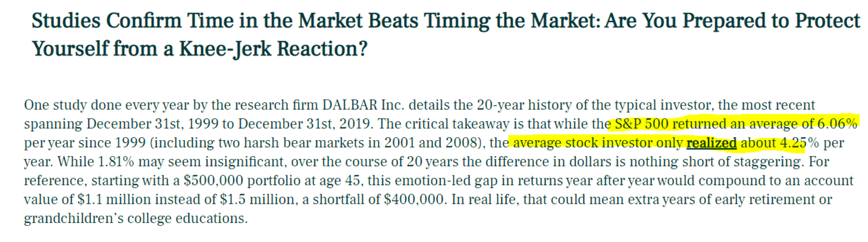868x242 pixels.
Task: Click the article headline starting 'Studies Confirm Time'
Action: coord(446,33)
